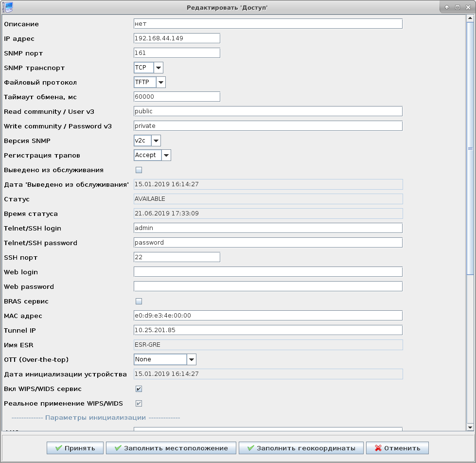
Task: Expand the Регистрация трапов Accept dropdown
Action: pyautogui.click(x=166, y=156)
